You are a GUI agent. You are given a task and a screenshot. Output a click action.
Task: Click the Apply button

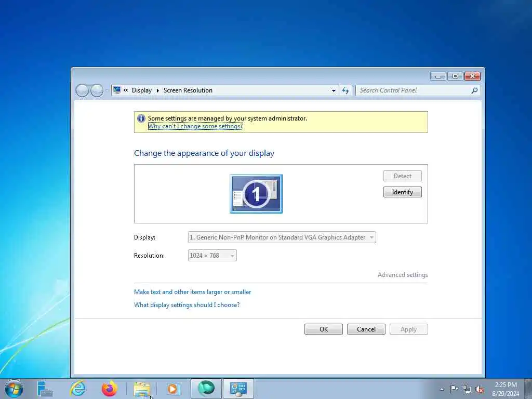pos(408,329)
